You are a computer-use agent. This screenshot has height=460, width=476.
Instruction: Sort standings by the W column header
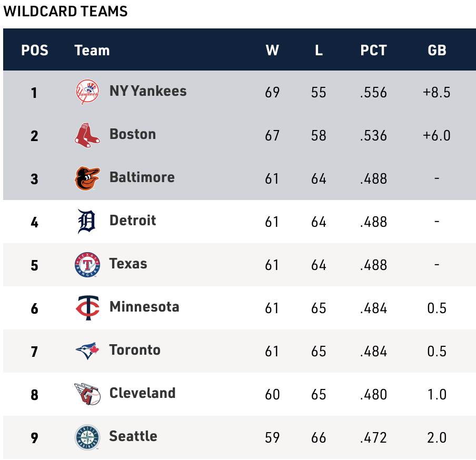click(x=272, y=50)
